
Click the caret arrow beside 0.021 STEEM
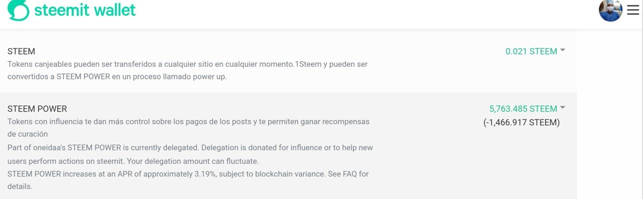click(562, 50)
